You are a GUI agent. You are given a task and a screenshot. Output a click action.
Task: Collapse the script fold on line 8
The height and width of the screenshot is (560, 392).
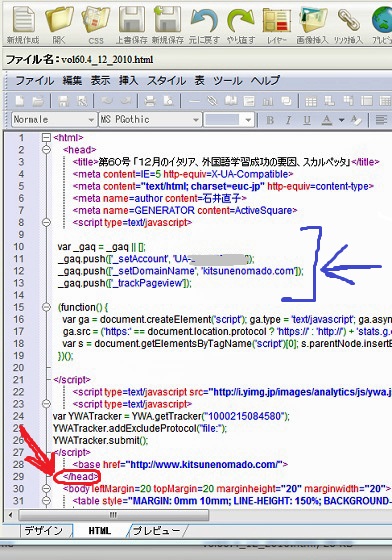pyautogui.click(x=46, y=222)
